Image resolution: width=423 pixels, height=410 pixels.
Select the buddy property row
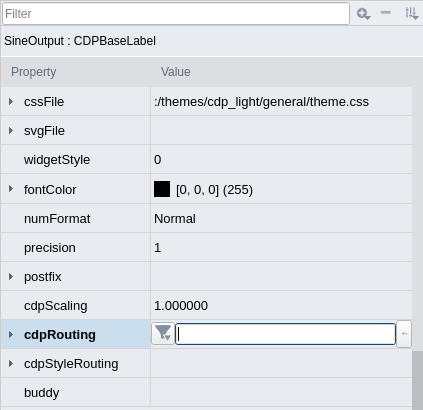[x=206, y=392]
